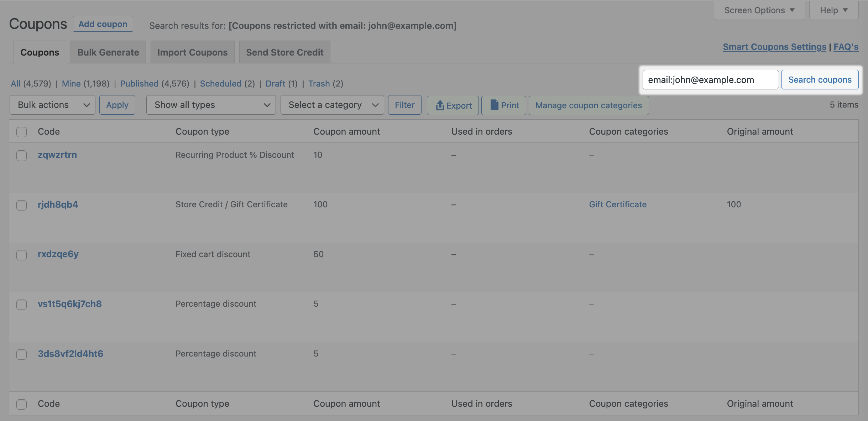Check the box next to rjdh8qb4
Screen dimensions: 868x421
pyautogui.click(x=22, y=205)
